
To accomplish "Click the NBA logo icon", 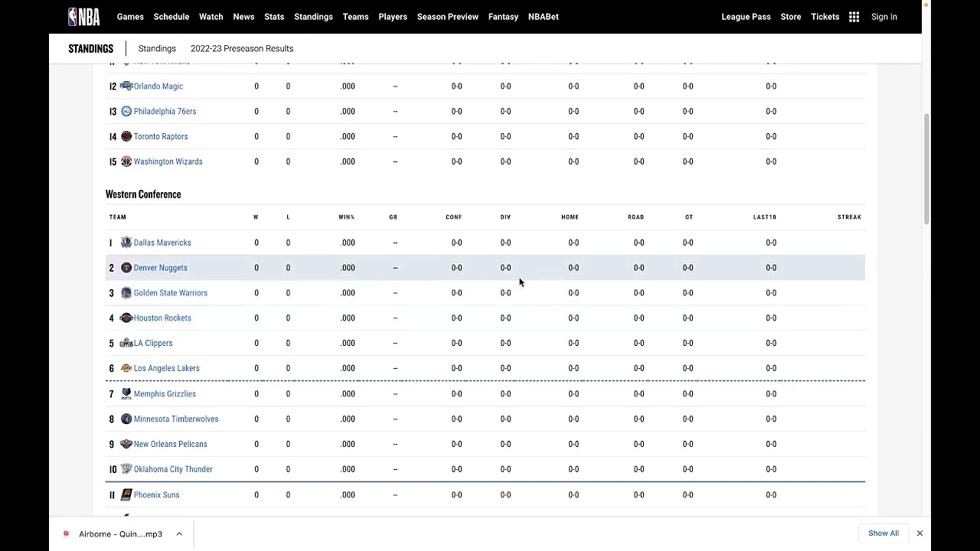I will 83,17.
